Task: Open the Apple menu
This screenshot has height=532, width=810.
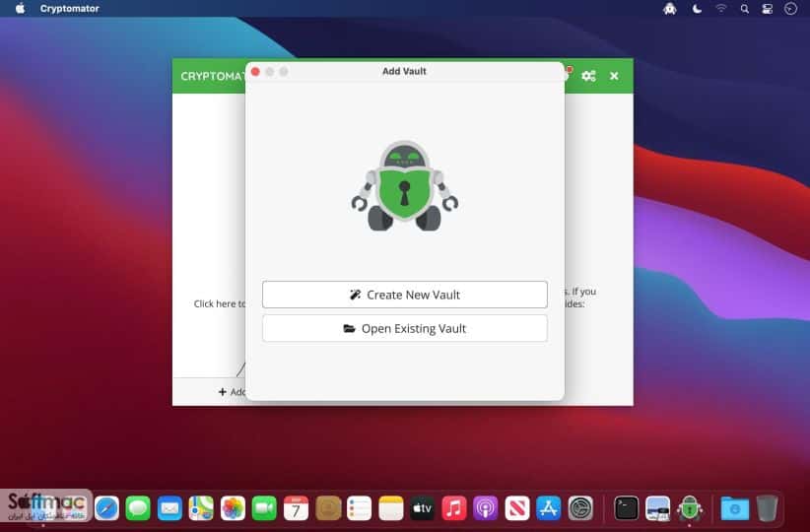Action: (x=20, y=8)
